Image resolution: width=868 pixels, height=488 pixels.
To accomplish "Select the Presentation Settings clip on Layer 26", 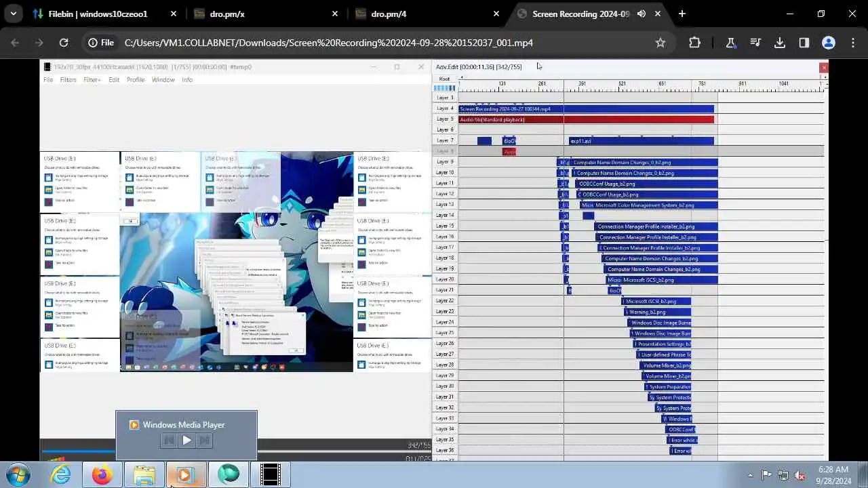I will 663,344.
